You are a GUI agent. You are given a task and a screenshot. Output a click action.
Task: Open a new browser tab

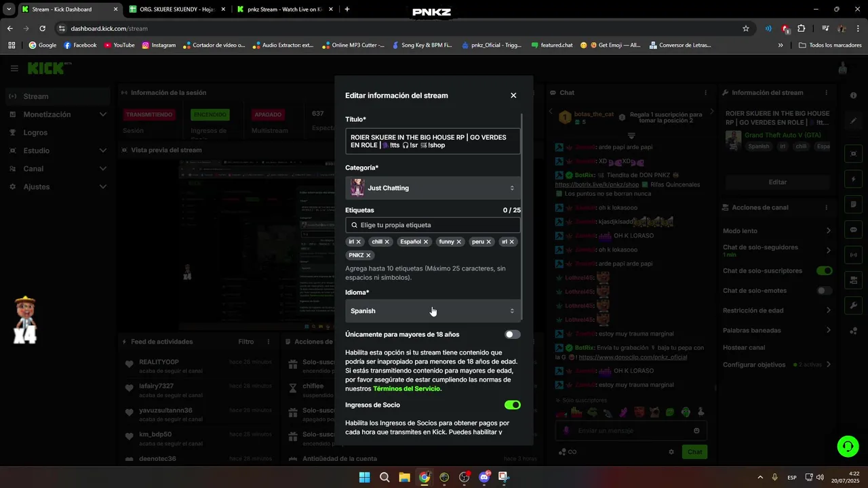(x=347, y=9)
